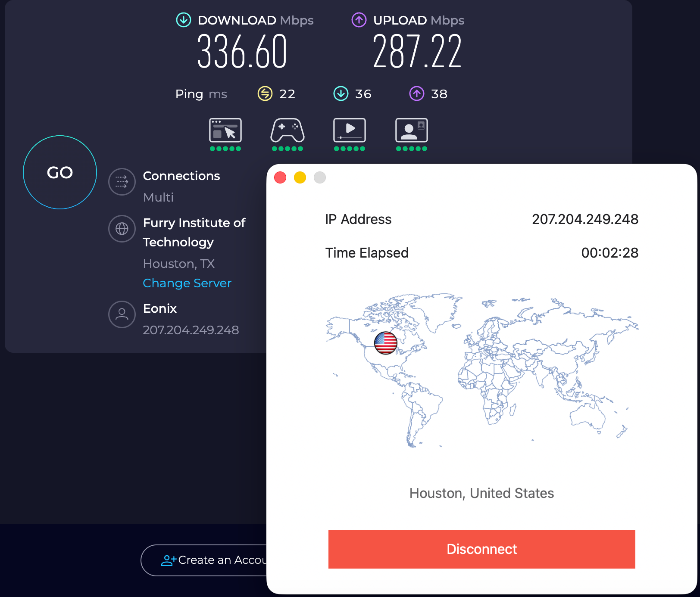The image size is (700, 597).
Task: Click the US flag marker on the map
Action: pyautogui.click(x=387, y=342)
